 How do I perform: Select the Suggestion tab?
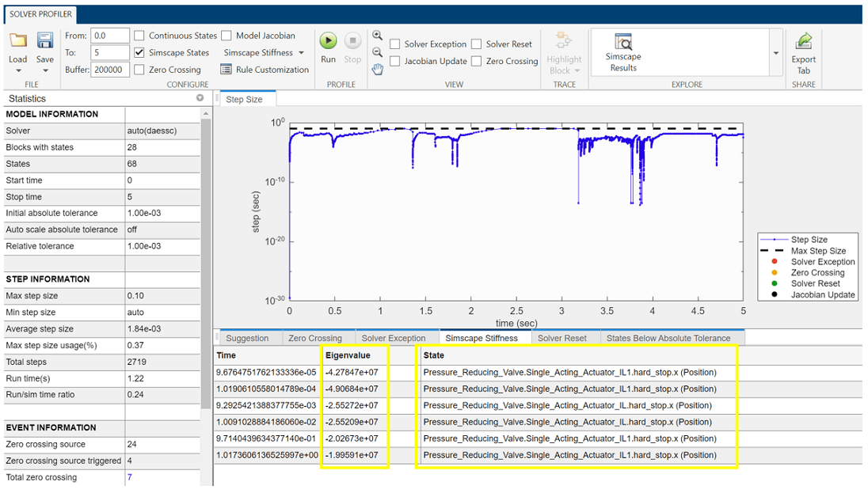(x=249, y=336)
